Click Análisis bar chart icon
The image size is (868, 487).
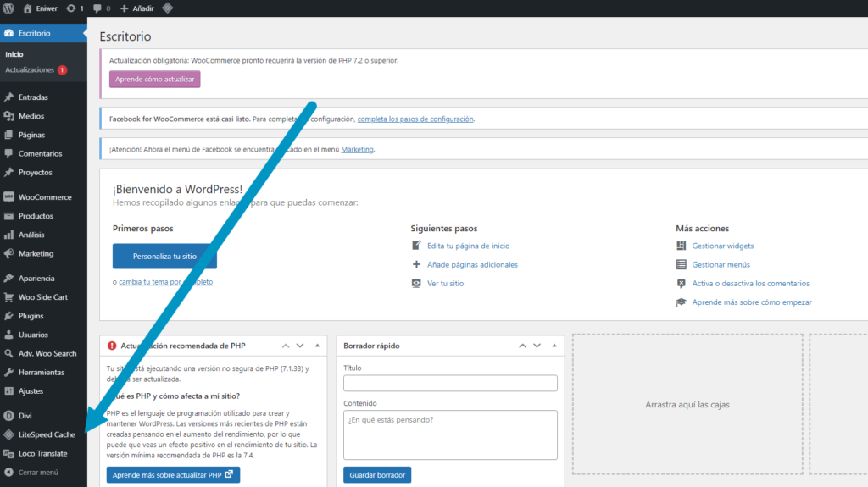[x=8, y=235]
